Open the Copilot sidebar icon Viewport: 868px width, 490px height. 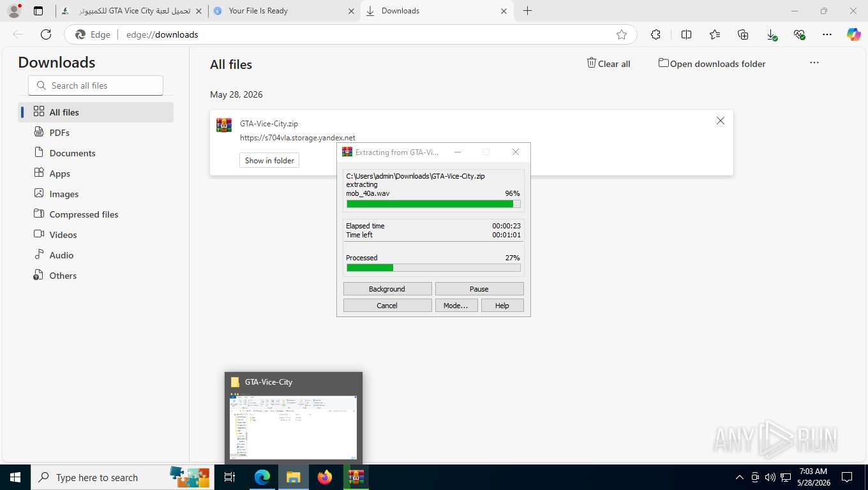click(x=854, y=34)
